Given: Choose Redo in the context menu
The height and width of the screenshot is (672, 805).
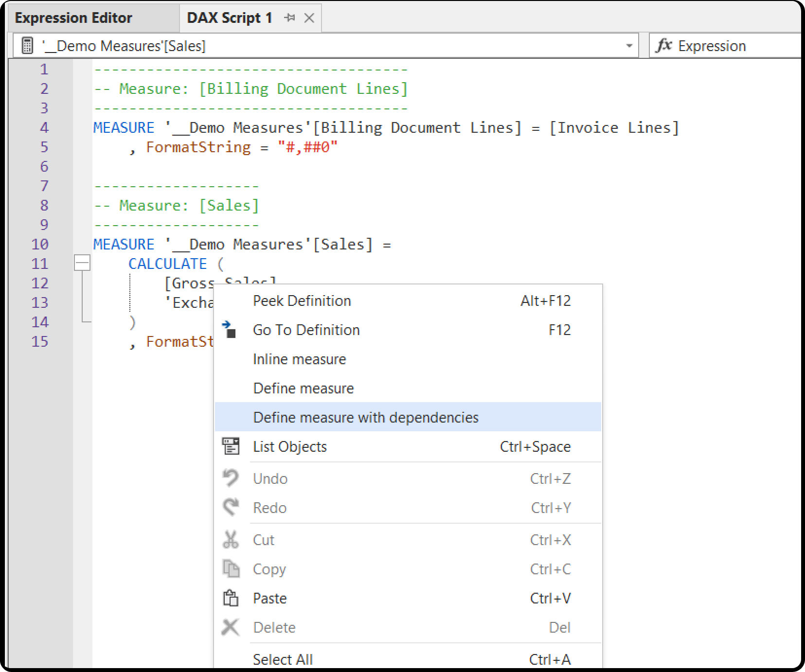Looking at the screenshot, I should click(408, 508).
